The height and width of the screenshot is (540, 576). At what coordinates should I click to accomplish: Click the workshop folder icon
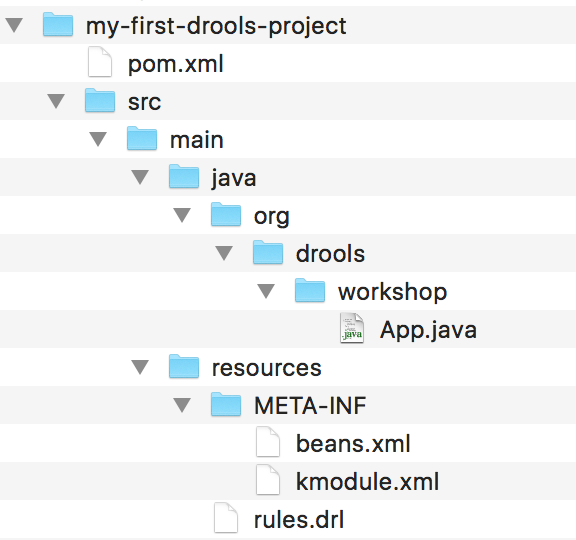[310, 290]
